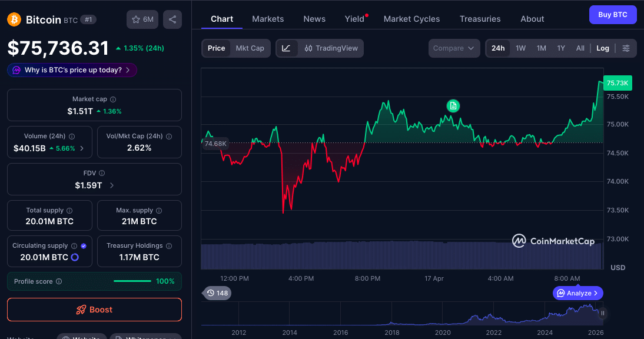
Task: Click the 21M BTC max supply value
Action: (140, 222)
